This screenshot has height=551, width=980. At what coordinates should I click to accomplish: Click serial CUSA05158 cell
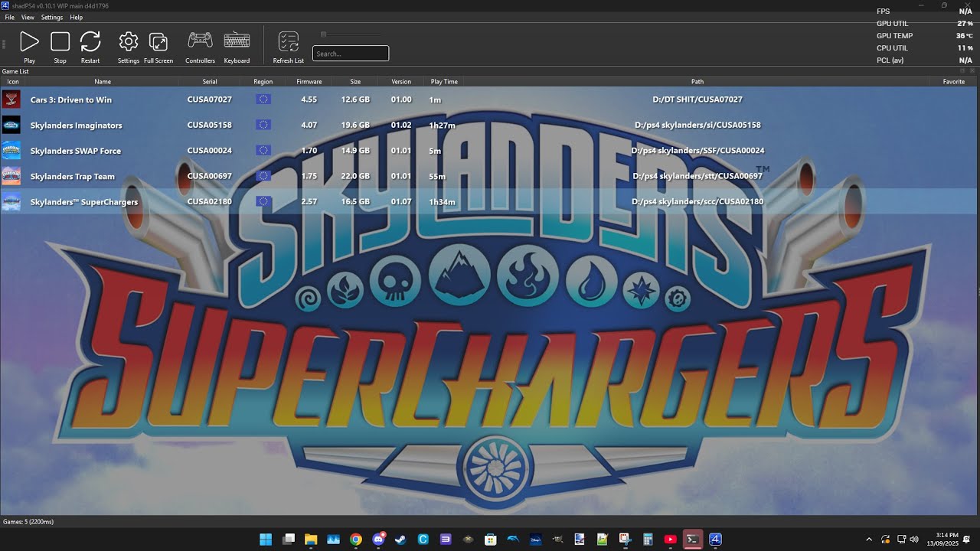[210, 125]
